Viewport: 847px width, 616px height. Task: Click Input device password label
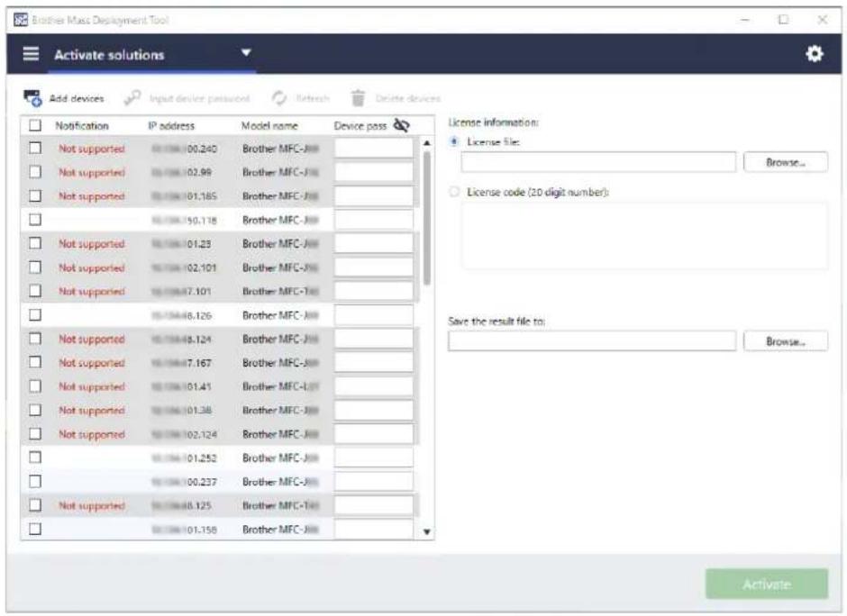coord(199,98)
